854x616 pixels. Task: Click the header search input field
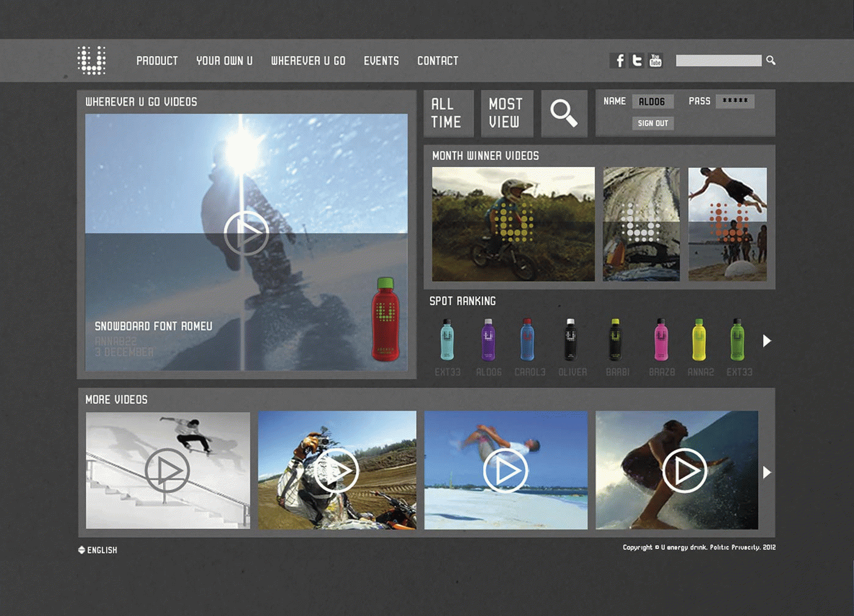click(x=719, y=60)
